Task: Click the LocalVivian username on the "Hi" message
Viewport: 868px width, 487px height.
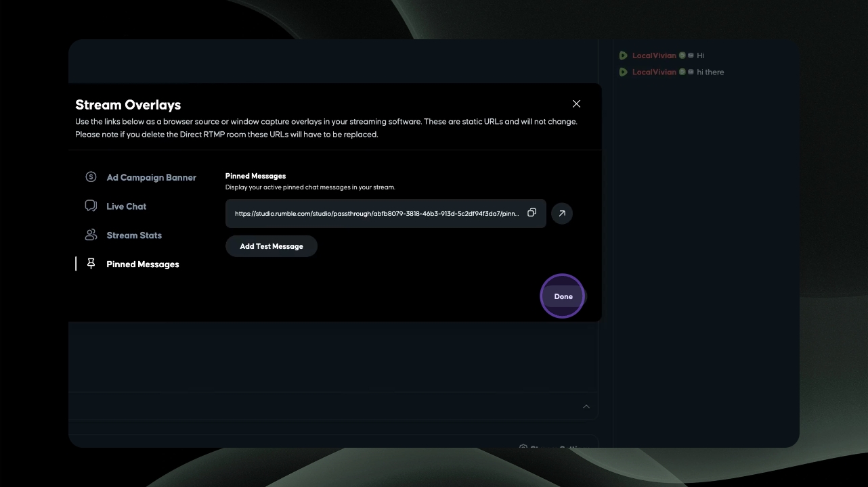Action: [654, 55]
